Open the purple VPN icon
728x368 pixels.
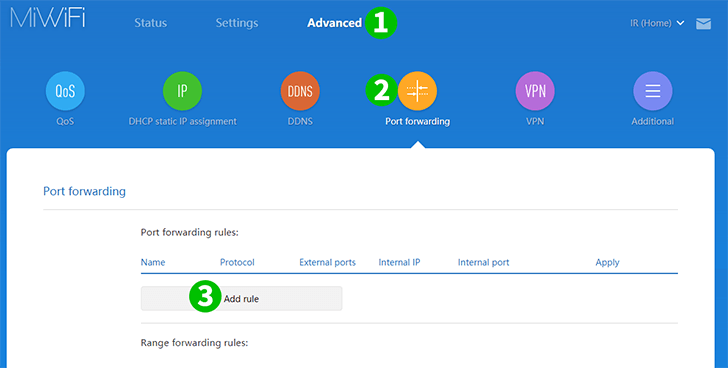click(x=535, y=91)
